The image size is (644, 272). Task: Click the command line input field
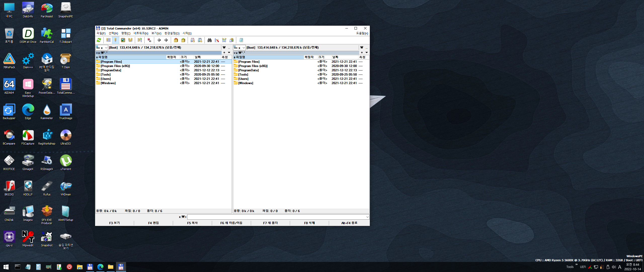coord(276,217)
